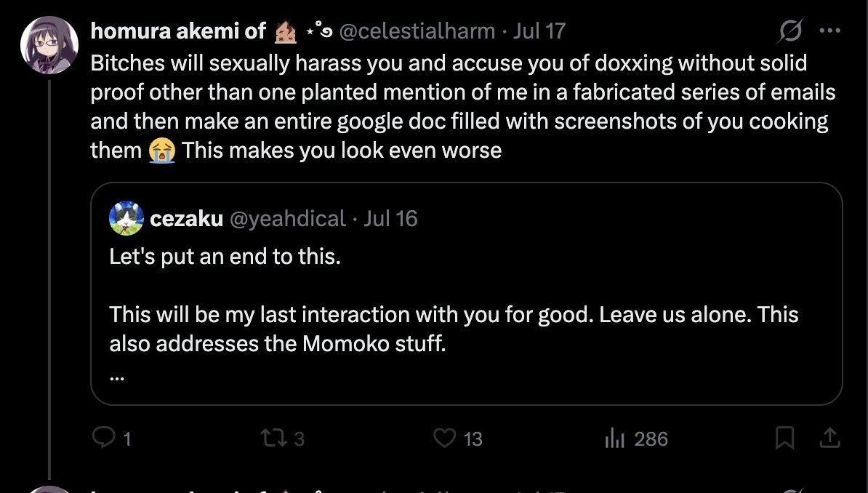Click the 13 likes count
Viewport: 868px width, 493px height.
tap(473, 439)
